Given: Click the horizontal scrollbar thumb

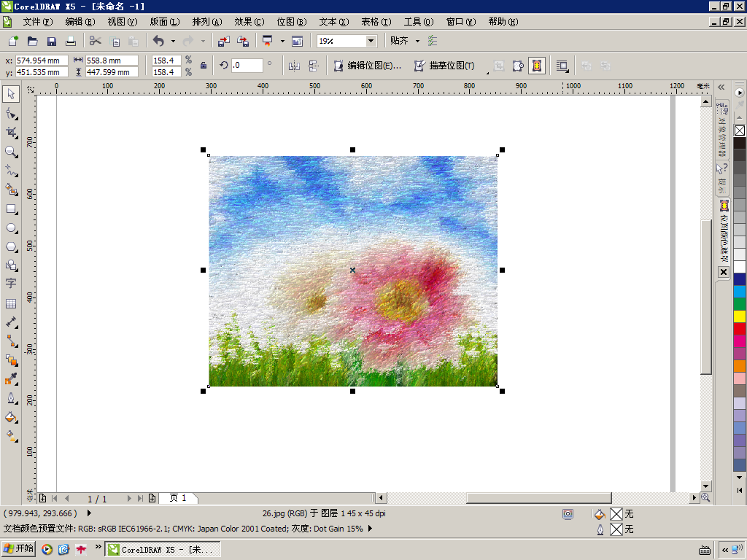Looking at the screenshot, I should click(x=539, y=497).
